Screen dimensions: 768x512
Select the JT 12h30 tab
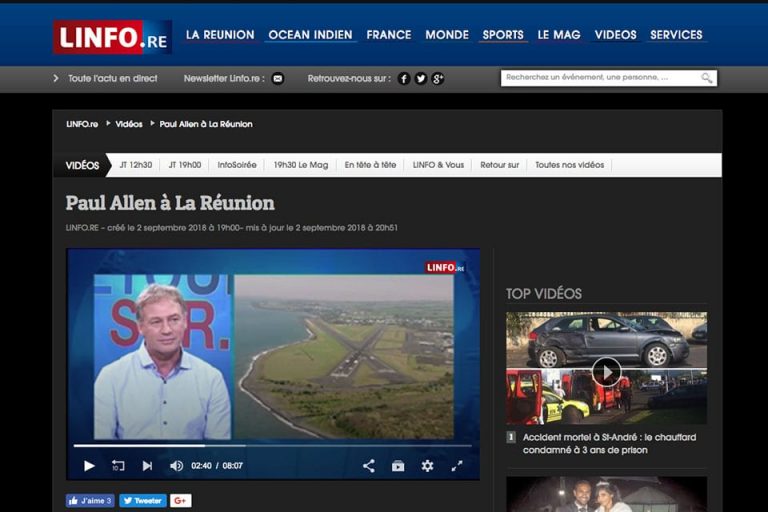point(136,165)
